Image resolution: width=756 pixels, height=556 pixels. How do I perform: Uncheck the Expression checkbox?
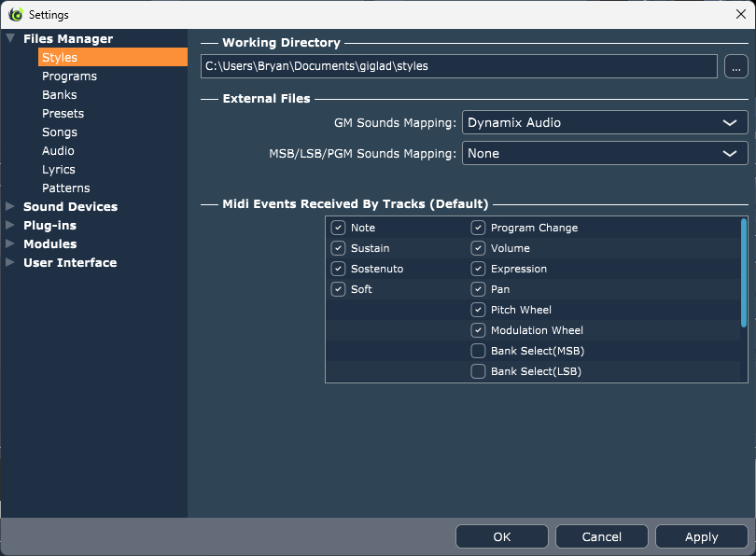(478, 269)
